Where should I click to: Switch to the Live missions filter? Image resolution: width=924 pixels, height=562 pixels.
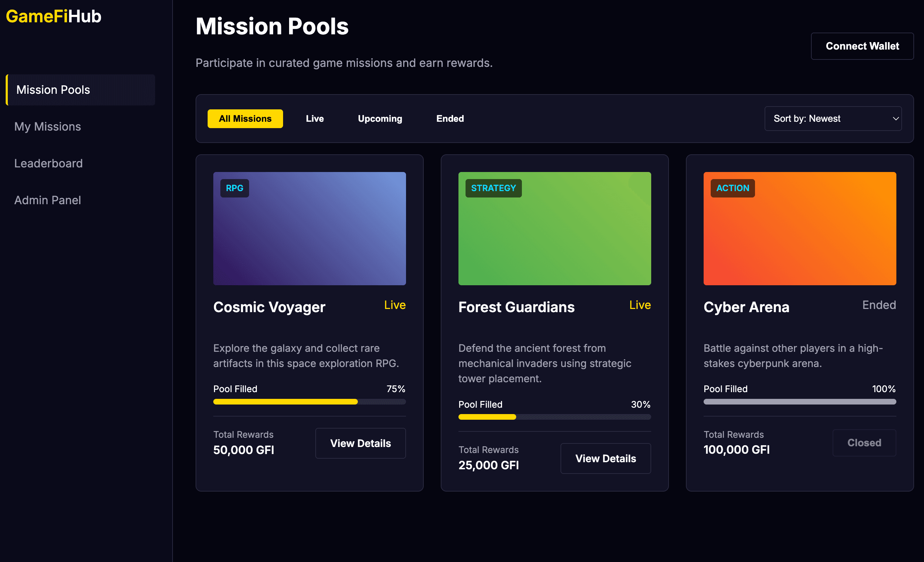(x=314, y=119)
